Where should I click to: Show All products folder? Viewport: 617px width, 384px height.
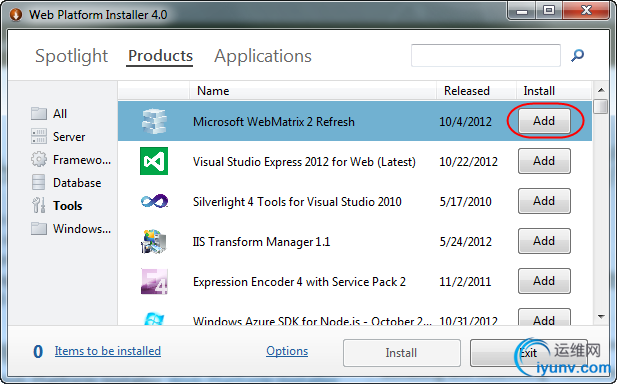[x=49, y=114]
